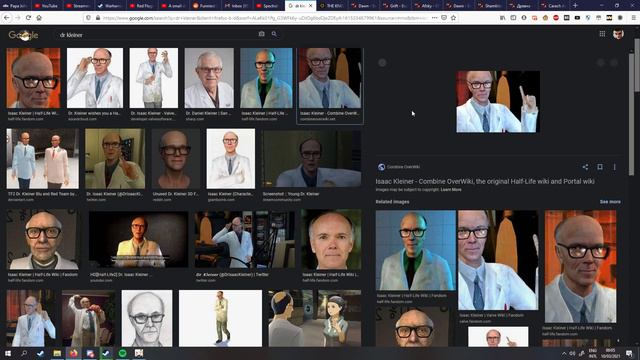This screenshot has width=640, height=360.
Task: Open related image Isaac Kleiner Valve Wiki
Action: (x=498, y=260)
